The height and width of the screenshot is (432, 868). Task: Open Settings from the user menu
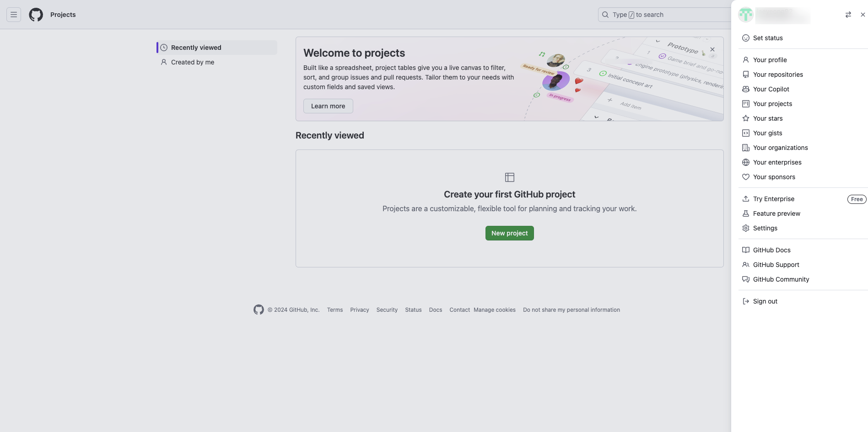pos(765,228)
